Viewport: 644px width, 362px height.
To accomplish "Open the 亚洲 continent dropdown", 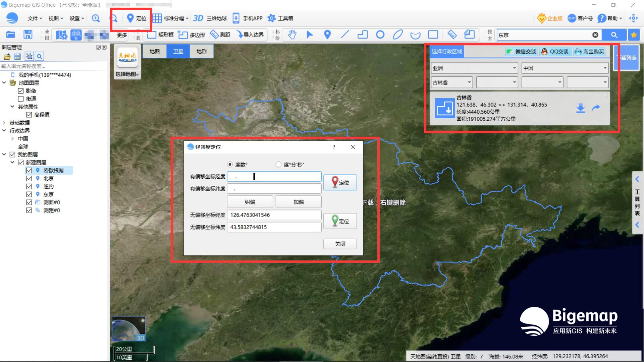I will pyautogui.click(x=474, y=68).
